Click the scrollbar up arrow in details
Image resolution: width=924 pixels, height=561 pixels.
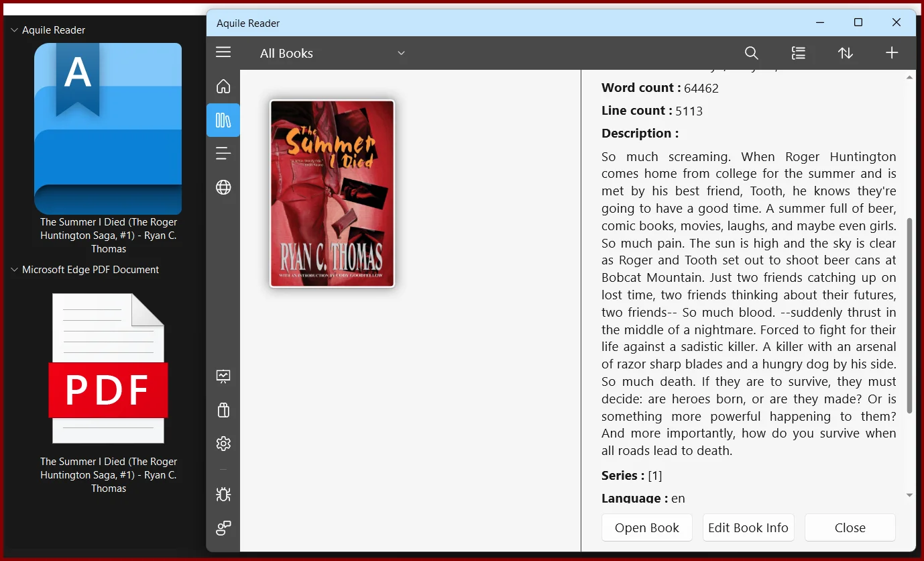point(909,77)
